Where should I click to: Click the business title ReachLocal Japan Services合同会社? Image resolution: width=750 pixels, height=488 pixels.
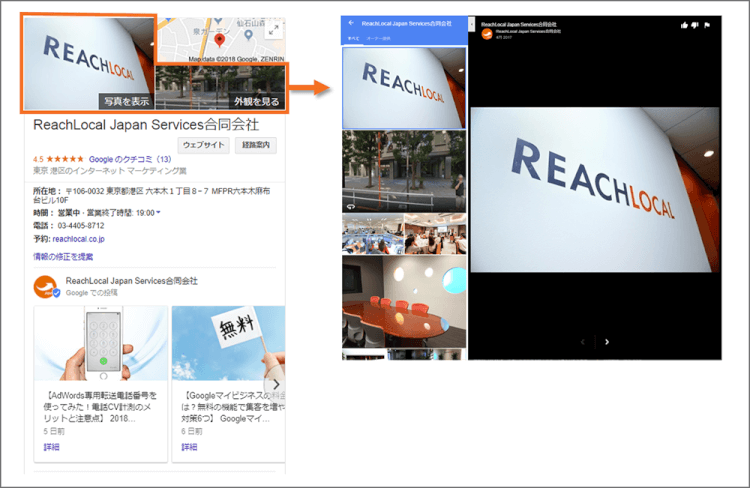click(x=146, y=125)
